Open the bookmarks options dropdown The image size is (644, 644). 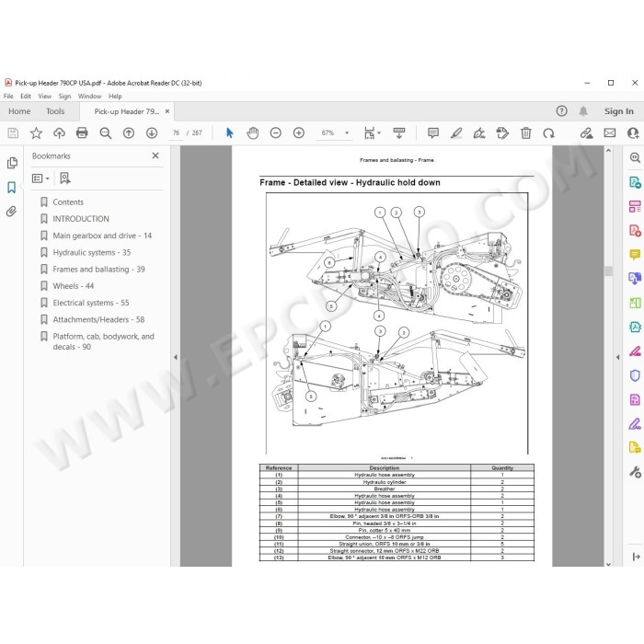40,178
